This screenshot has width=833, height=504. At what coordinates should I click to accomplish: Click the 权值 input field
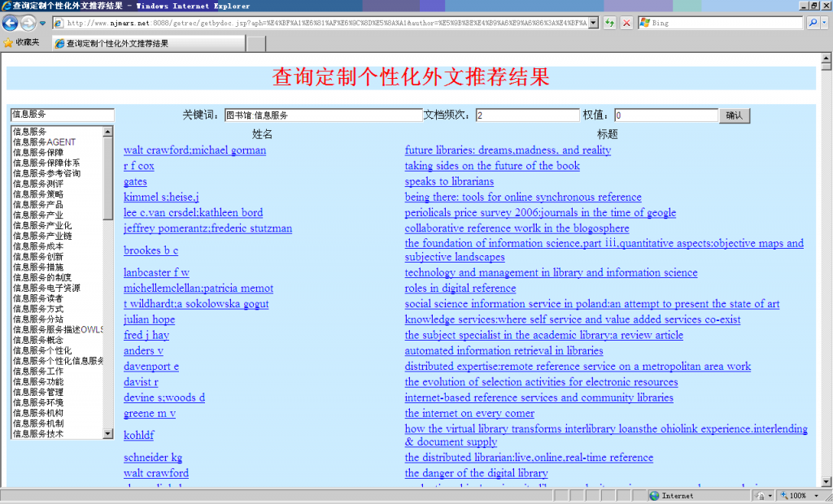[x=666, y=115]
